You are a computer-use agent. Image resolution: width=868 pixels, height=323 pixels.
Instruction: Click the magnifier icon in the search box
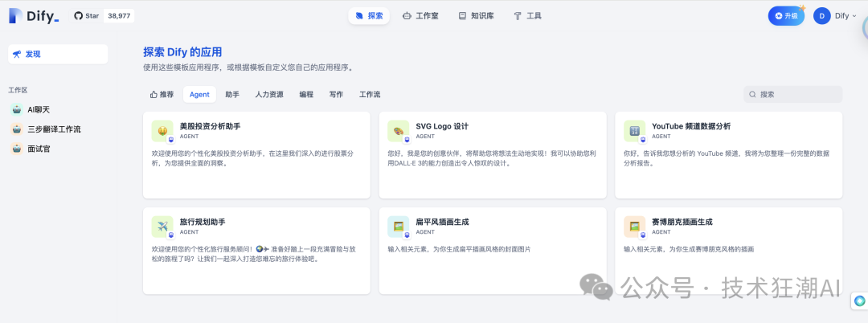753,95
